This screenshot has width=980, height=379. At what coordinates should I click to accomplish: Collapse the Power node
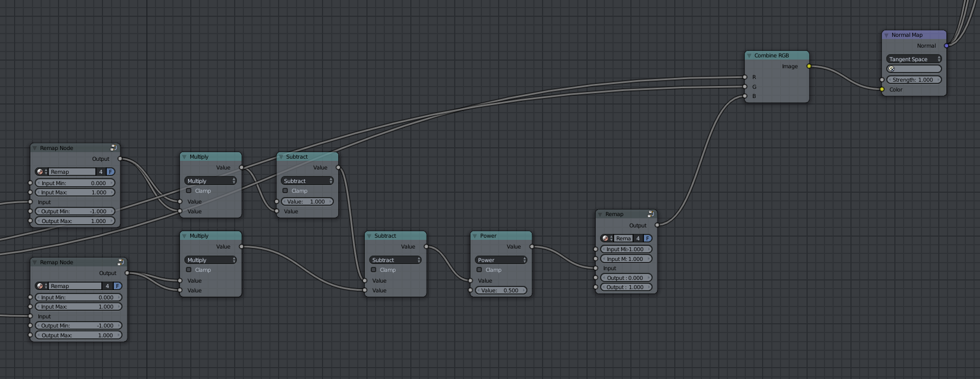(475, 236)
